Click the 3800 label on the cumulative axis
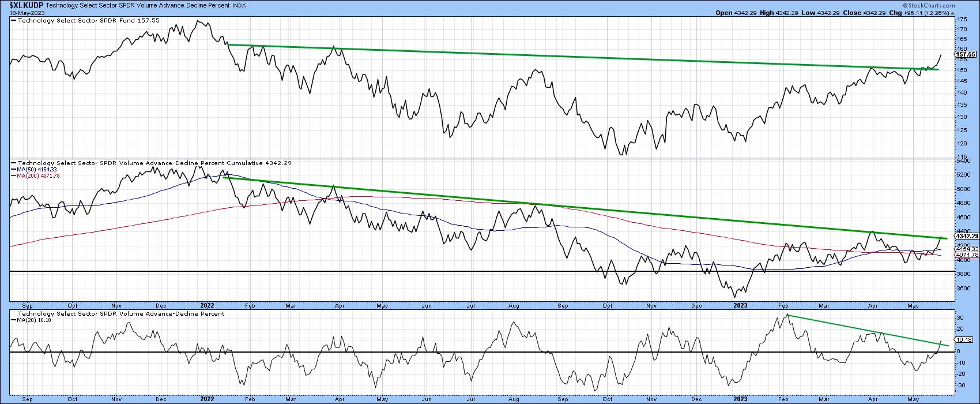980x404 pixels. (x=963, y=274)
